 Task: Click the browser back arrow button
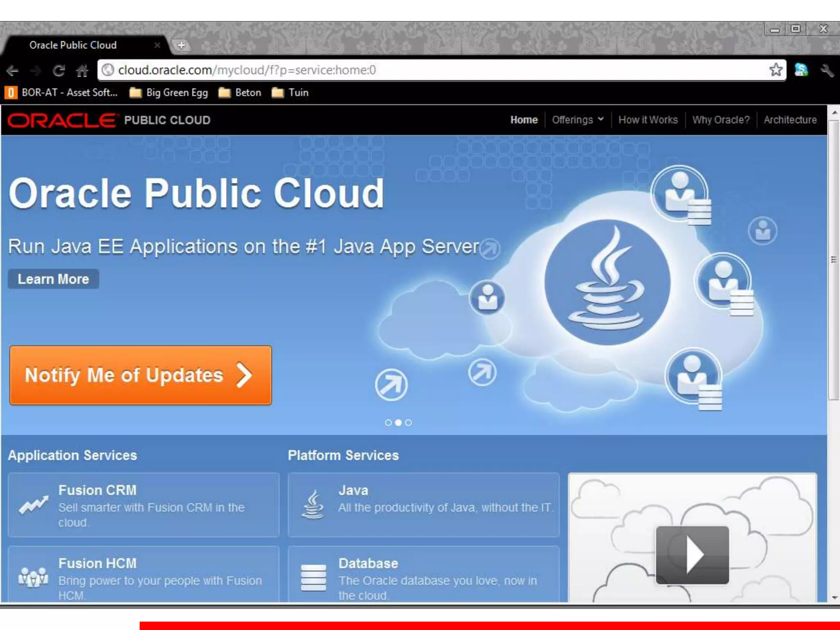tap(13, 71)
